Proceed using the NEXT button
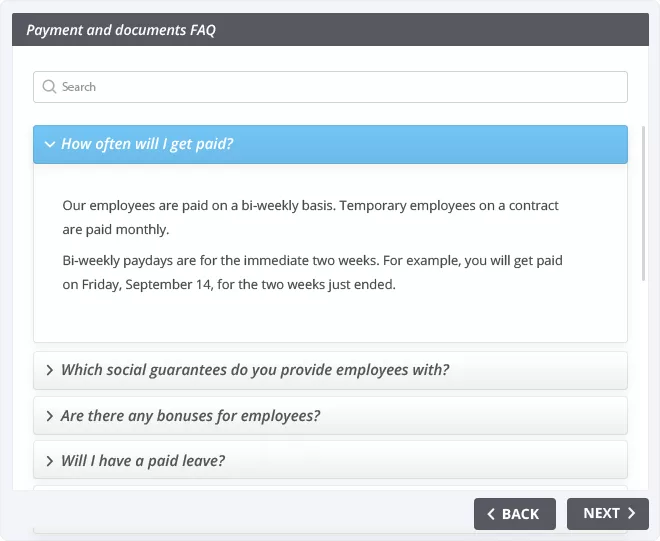 click(607, 514)
